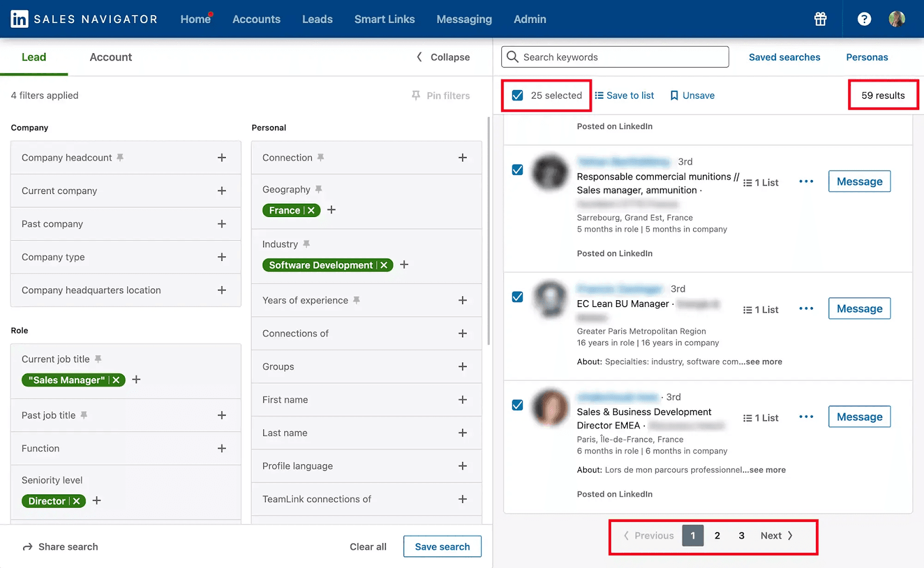This screenshot has width=924, height=568.
Task: Add another Industry value with plus icon
Action: tap(404, 264)
